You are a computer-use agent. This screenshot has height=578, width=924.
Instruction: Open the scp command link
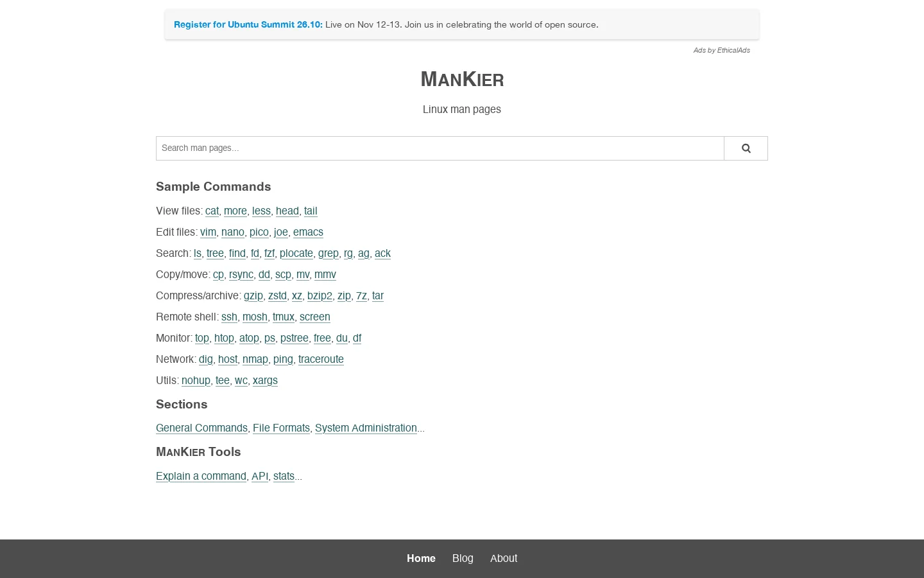pyautogui.click(x=283, y=274)
